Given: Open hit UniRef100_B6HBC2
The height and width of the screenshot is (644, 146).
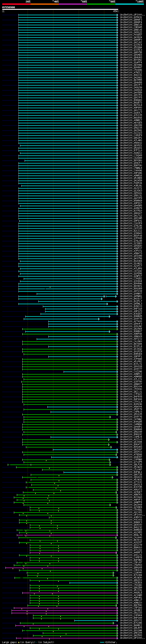Looking at the screenshot, I should pos(131,625).
